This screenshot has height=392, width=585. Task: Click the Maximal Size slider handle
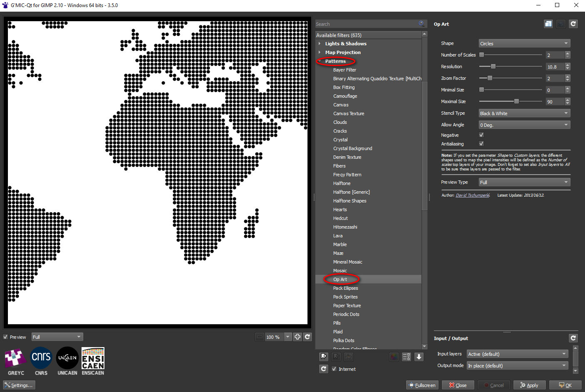point(516,101)
